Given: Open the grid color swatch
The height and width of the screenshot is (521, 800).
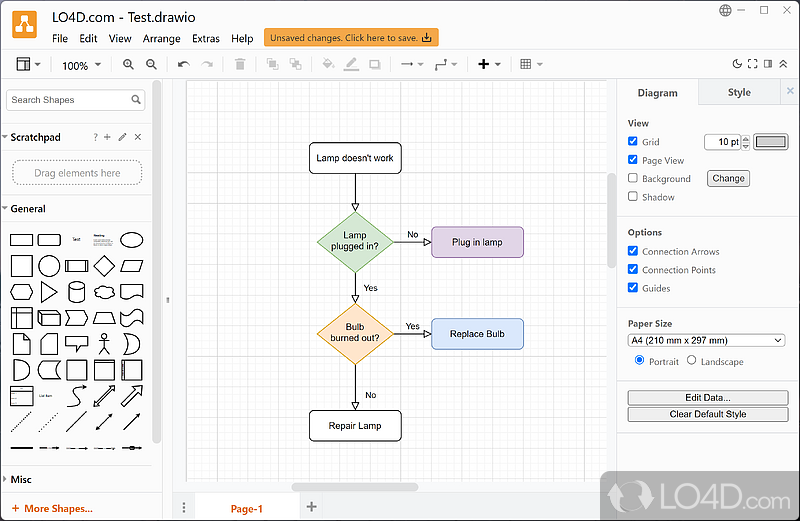Looking at the screenshot, I should tap(770, 142).
